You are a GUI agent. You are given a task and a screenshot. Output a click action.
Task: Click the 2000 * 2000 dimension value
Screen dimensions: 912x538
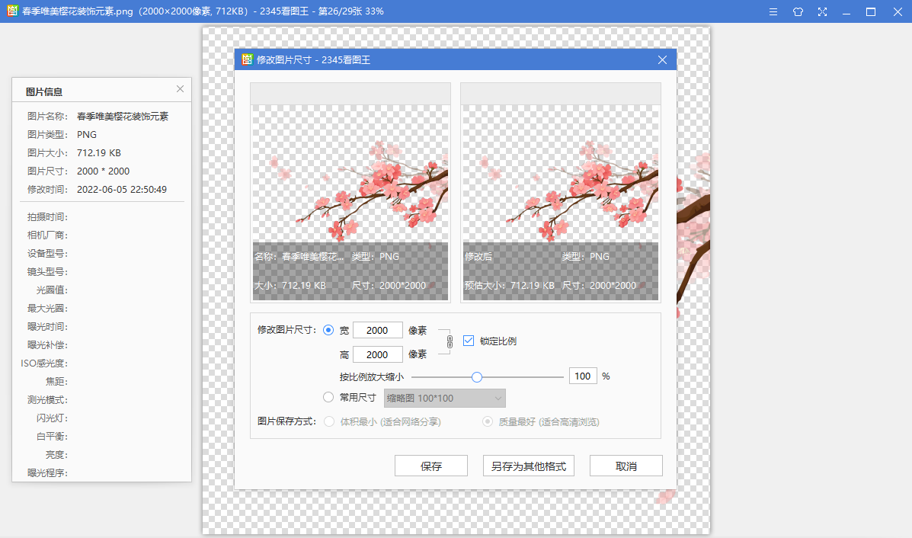(103, 171)
